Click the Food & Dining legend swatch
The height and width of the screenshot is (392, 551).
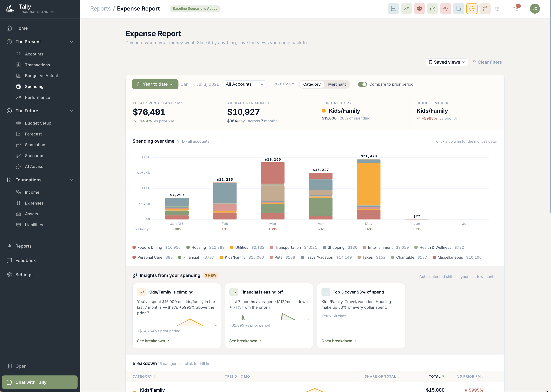tap(134, 247)
